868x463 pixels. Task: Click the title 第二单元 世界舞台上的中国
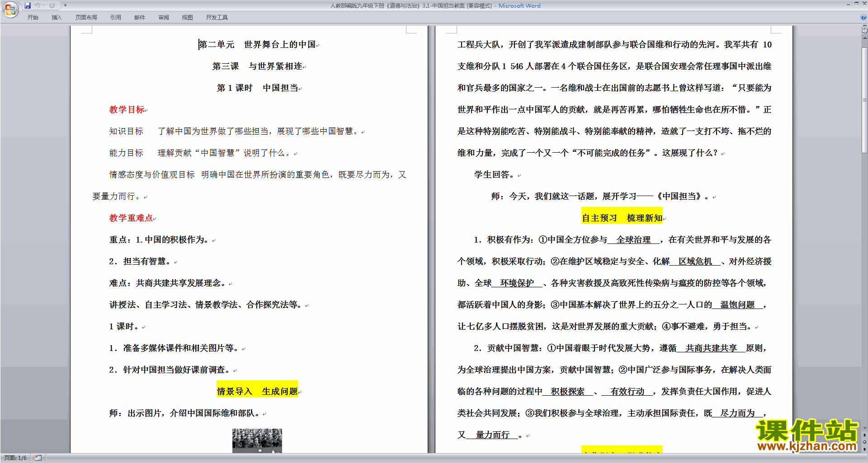[x=257, y=45]
